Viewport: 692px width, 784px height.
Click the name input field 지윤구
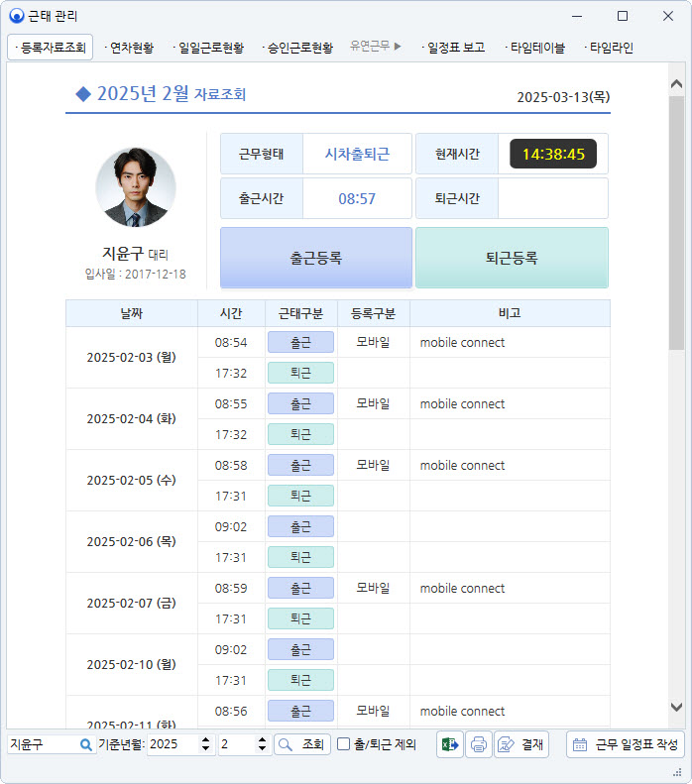42,744
